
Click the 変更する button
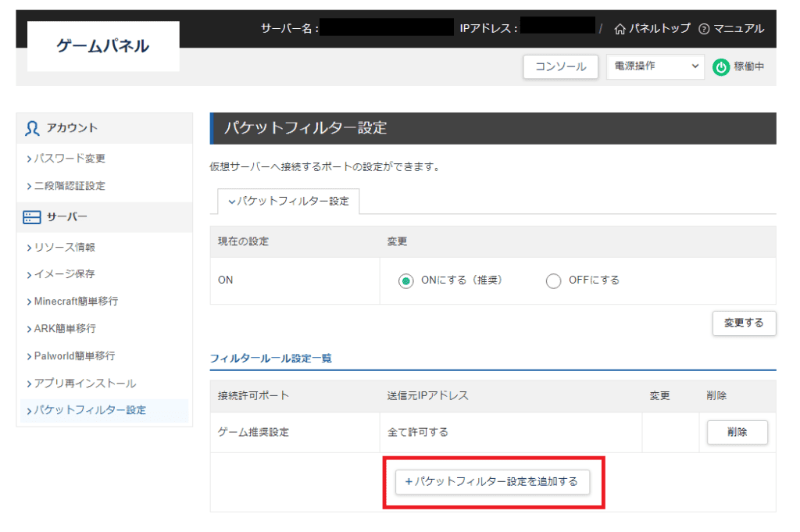point(744,323)
